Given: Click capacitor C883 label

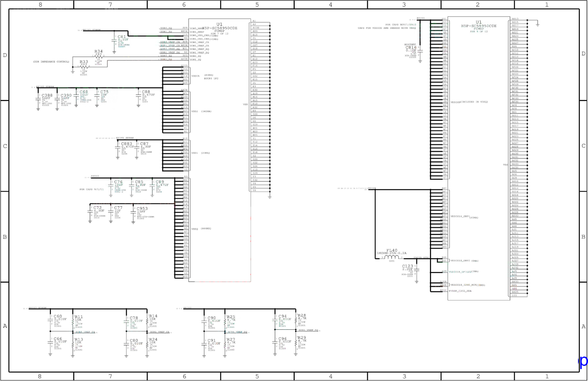Looking at the screenshot, I should click(126, 144).
